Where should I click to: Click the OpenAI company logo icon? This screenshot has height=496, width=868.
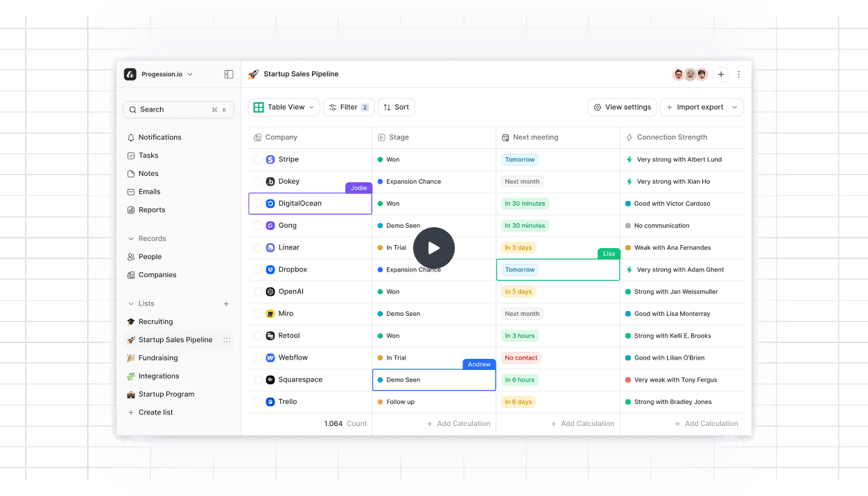pyautogui.click(x=270, y=292)
